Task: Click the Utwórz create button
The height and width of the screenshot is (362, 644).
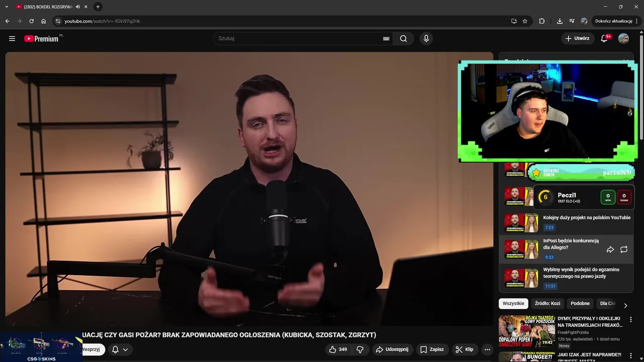Action: 577,38
